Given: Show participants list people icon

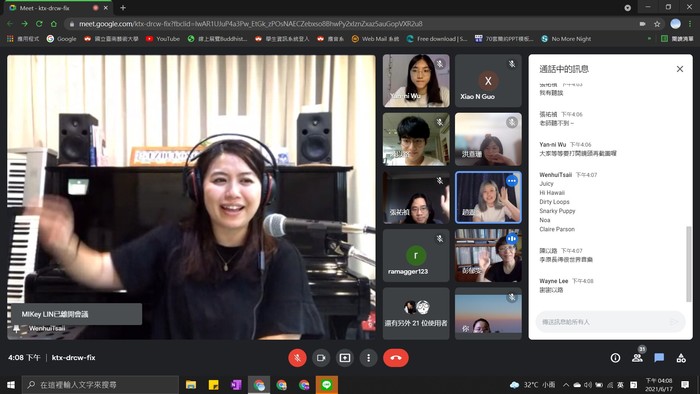Looking at the screenshot, I should (x=638, y=358).
